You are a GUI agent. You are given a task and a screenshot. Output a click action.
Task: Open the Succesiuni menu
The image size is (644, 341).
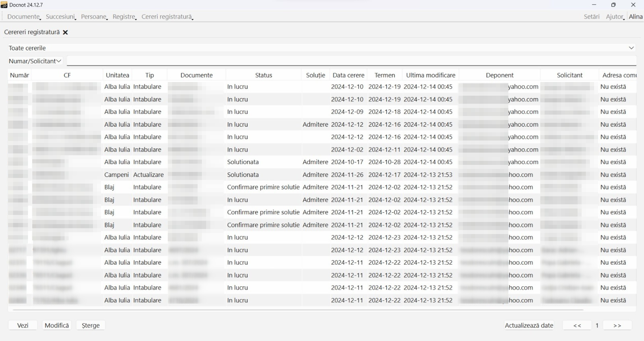60,17
